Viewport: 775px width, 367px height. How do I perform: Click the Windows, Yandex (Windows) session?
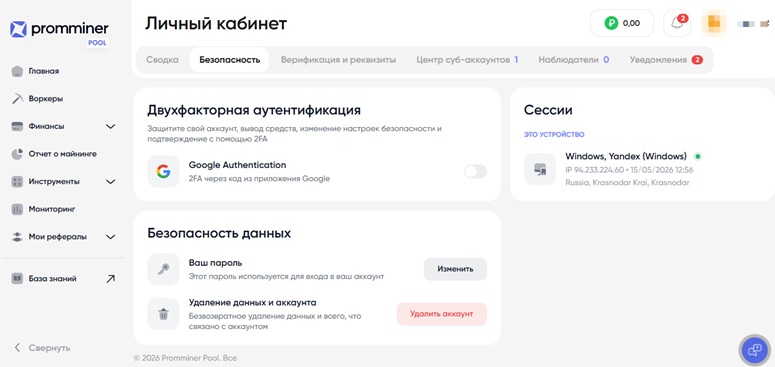point(626,157)
